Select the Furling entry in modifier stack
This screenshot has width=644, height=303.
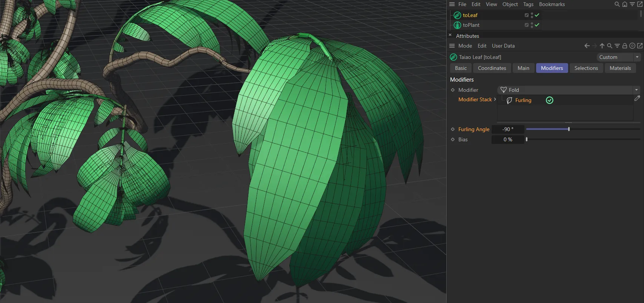pos(523,100)
